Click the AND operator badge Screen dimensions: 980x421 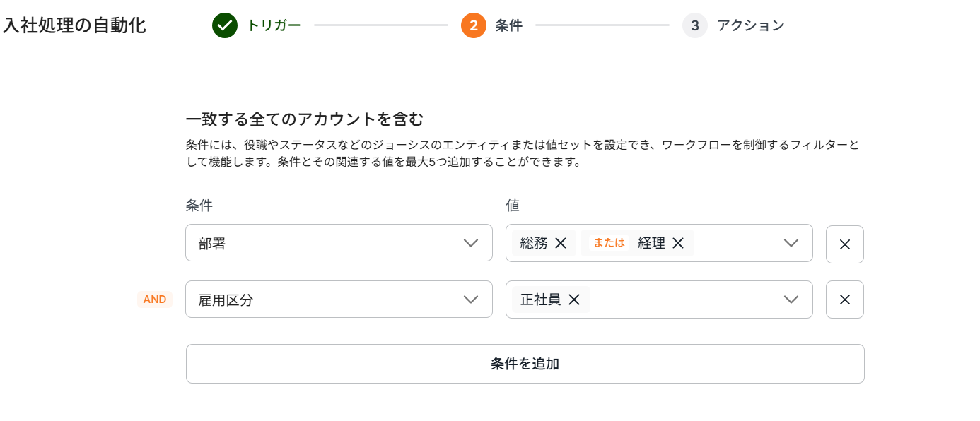(x=155, y=300)
